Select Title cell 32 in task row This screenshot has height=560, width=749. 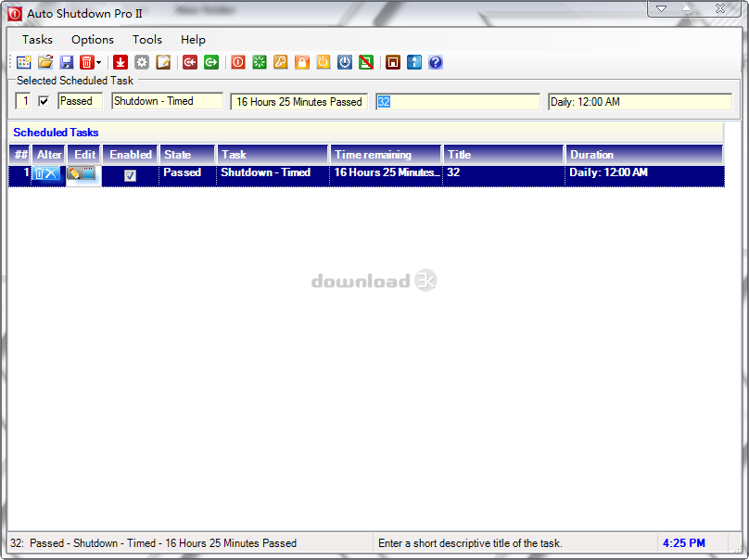[503, 176]
